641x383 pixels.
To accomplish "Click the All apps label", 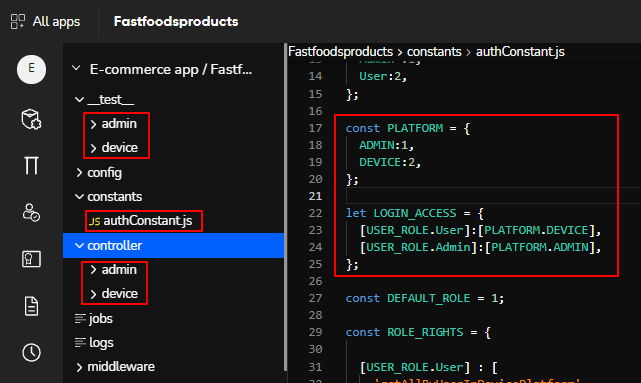I will coord(56,21).
